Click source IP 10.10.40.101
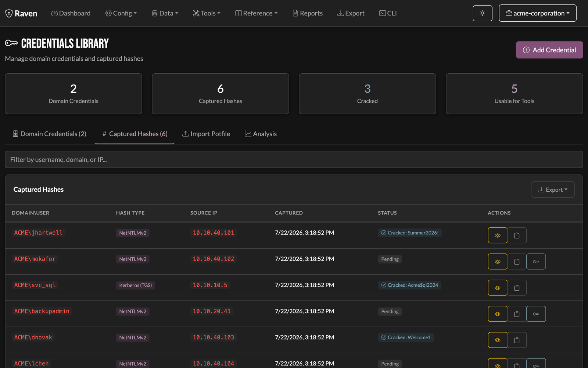 (214, 233)
